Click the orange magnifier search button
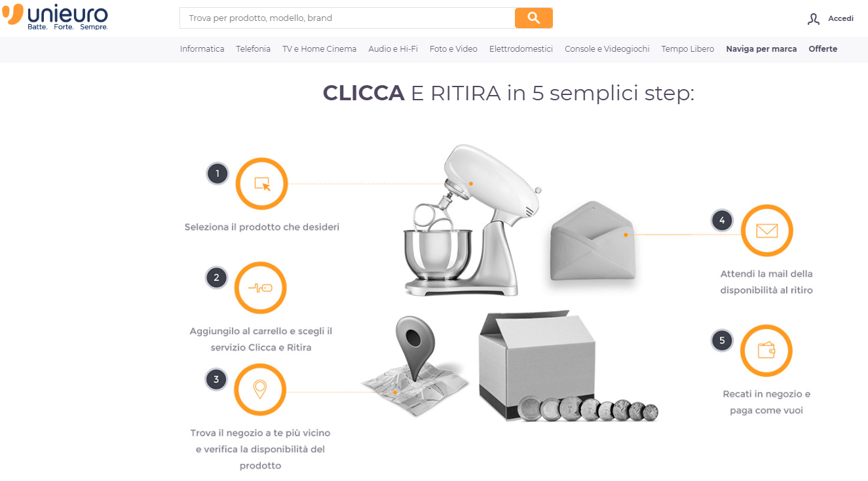Viewport: 868px width, 481px height. [x=533, y=18]
